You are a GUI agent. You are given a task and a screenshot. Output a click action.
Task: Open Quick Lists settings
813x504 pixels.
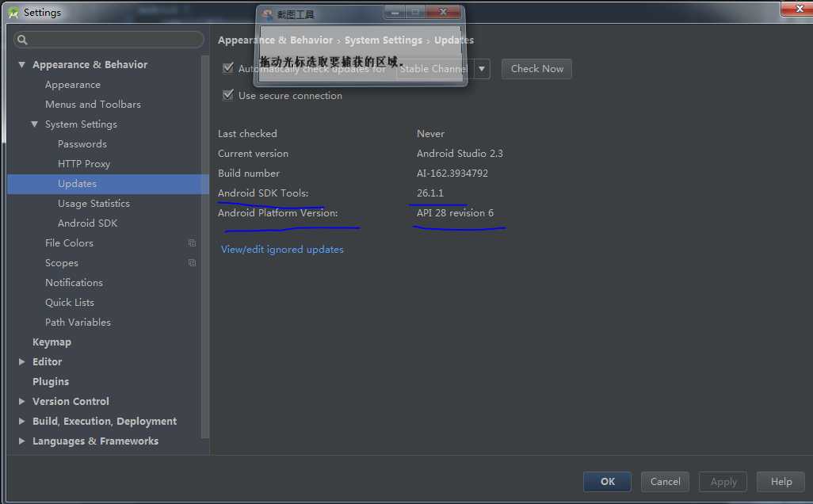pos(70,302)
